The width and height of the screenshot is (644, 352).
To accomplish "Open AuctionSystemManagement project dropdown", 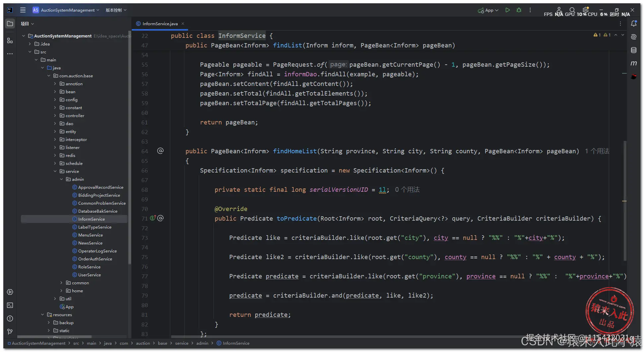I will pos(66,10).
